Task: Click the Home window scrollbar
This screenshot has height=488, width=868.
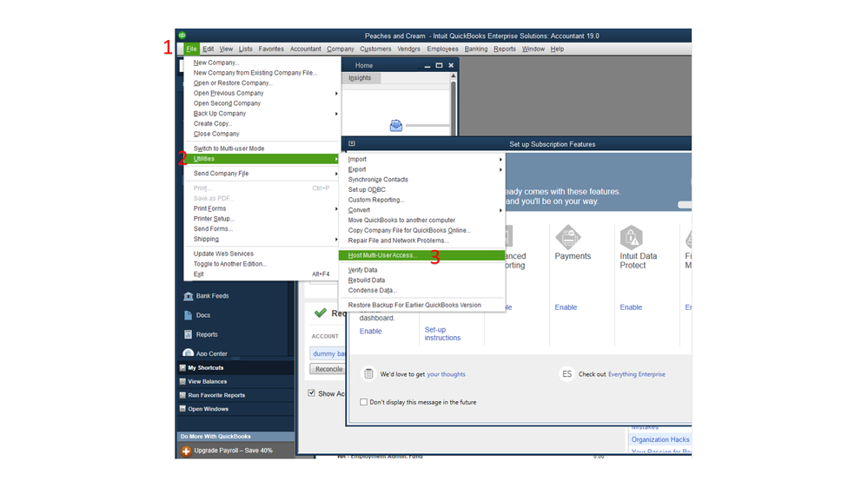Action: pos(454,105)
